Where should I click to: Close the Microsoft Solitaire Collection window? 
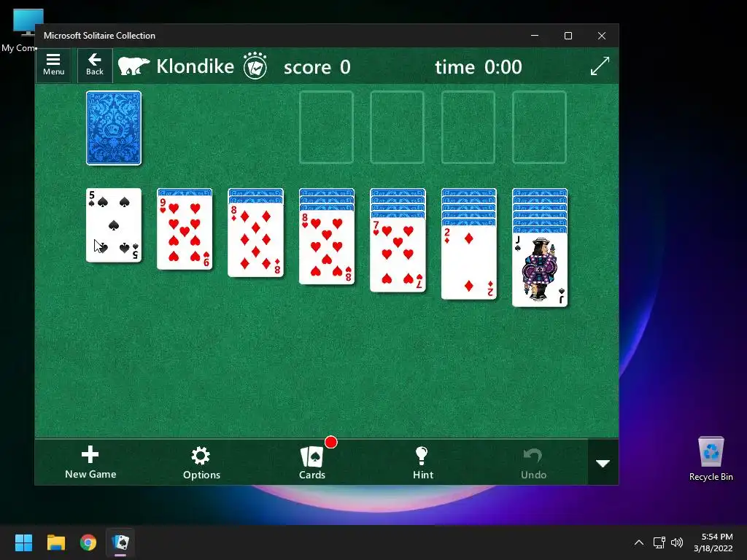(602, 36)
